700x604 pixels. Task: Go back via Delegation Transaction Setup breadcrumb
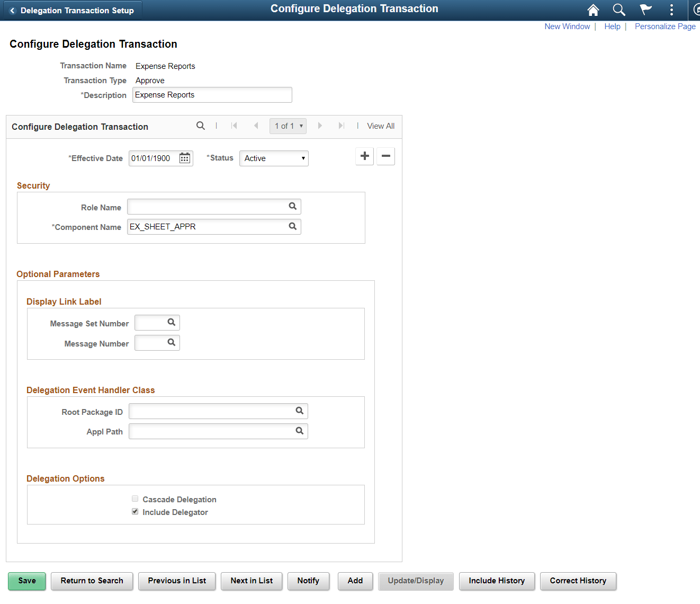[72, 10]
